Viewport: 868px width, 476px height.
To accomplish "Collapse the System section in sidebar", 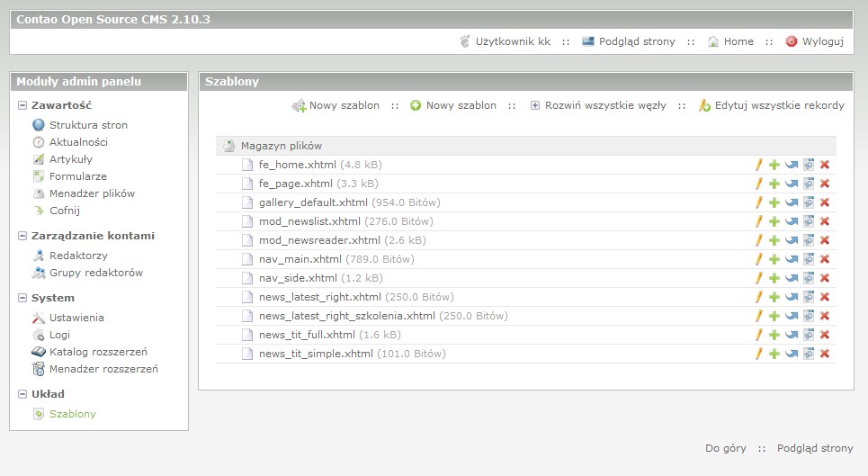I will [22, 298].
